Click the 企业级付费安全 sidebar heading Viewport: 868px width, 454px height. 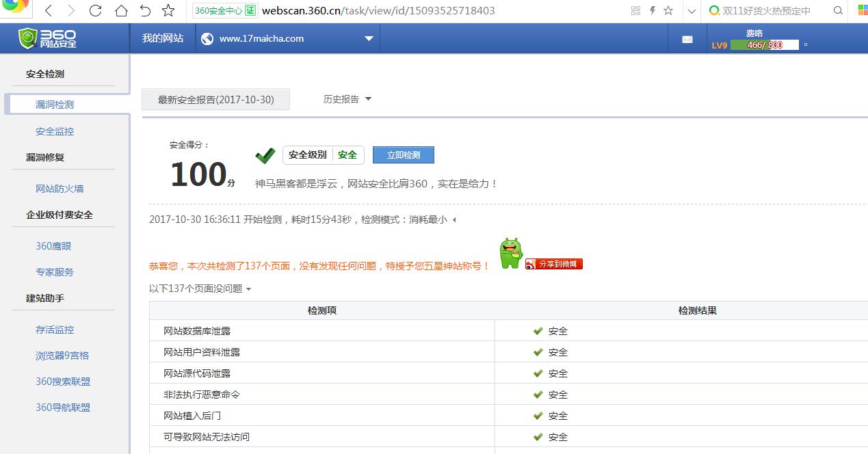pyautogui.click(x=60, y=215)
